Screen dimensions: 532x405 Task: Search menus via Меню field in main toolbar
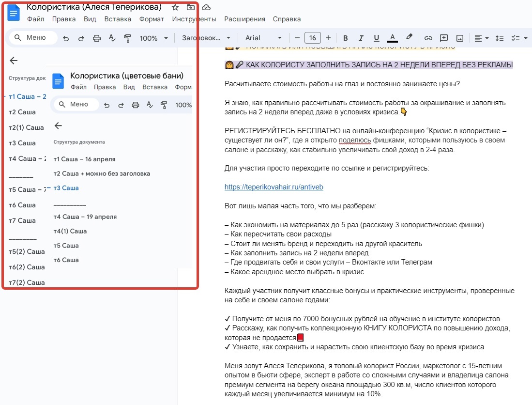(33, 38)
